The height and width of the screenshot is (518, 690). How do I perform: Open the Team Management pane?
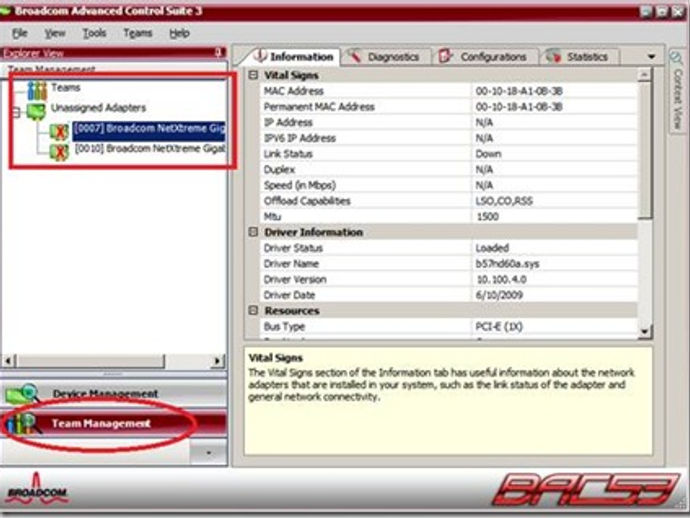click(114, 423)
